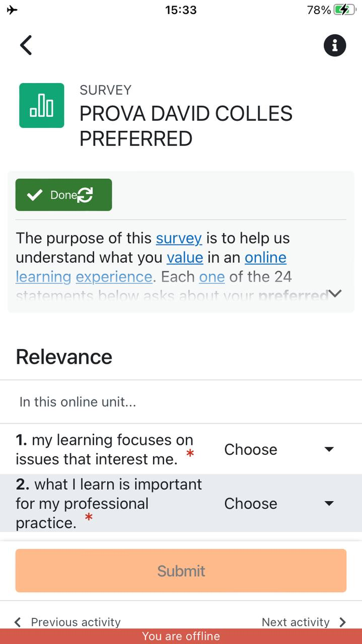Viewport: 362px width, 644px height.
Task: Tap the checkmark in the Done button
Action: (x=34, y=195)
